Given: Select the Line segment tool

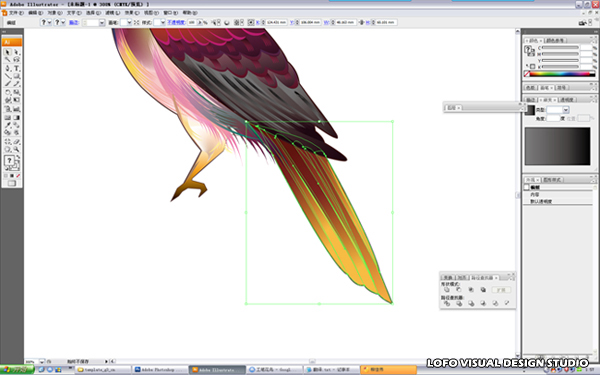Looking at the screenshot, I should click(x=8, y=76).
